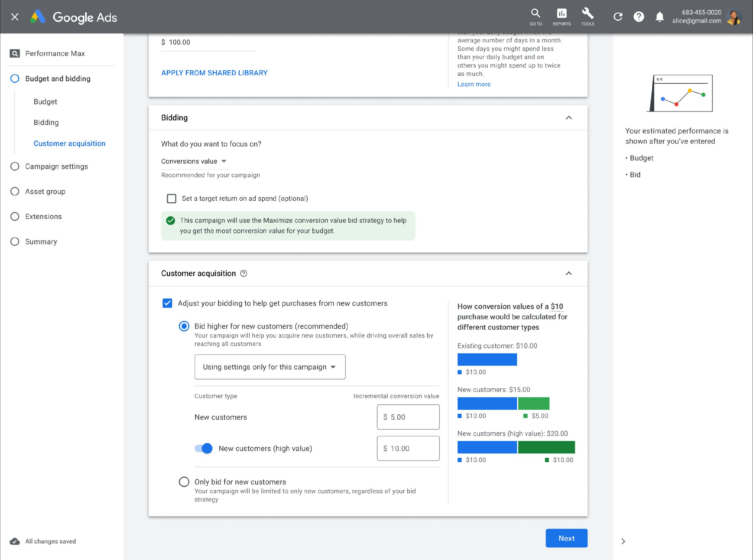Click the Google Ads logo
The image size is (753, 560).
click(x=74, y=17)
